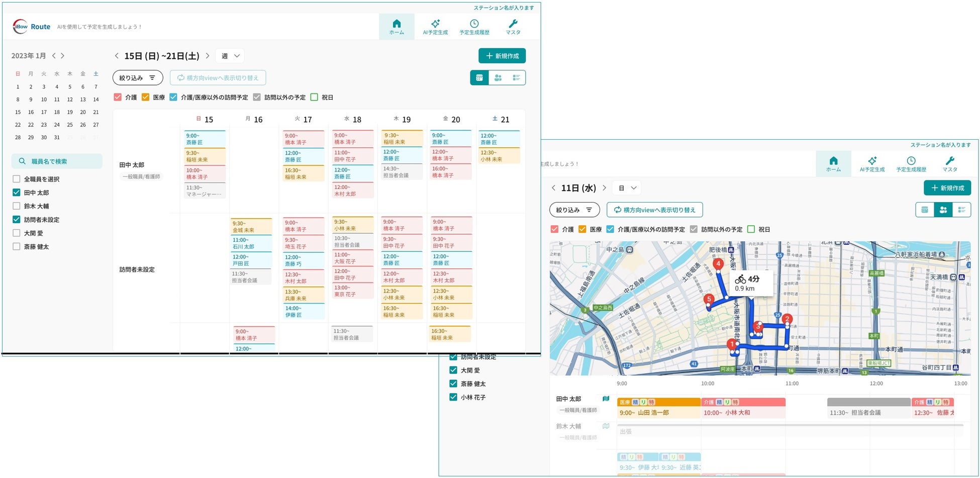Screen dimensions: 980x478
Task: Toggle 介護 checkbox in map window
Action: (554, 229)
